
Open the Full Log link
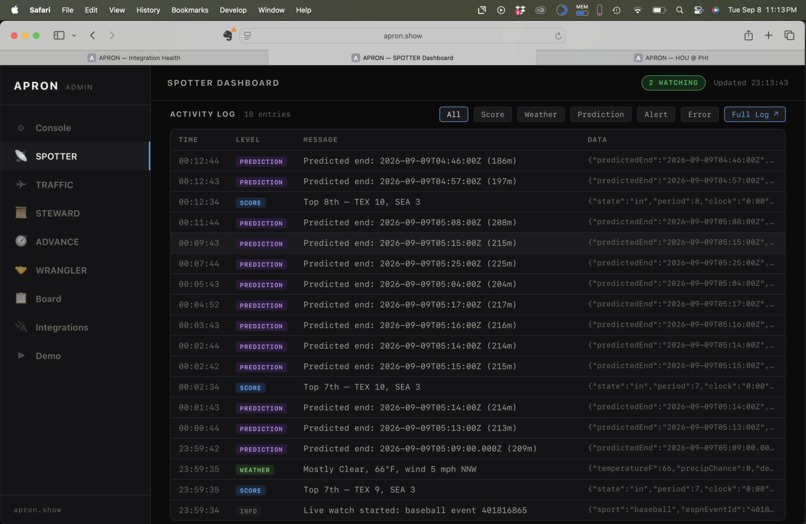click(755, 114)
